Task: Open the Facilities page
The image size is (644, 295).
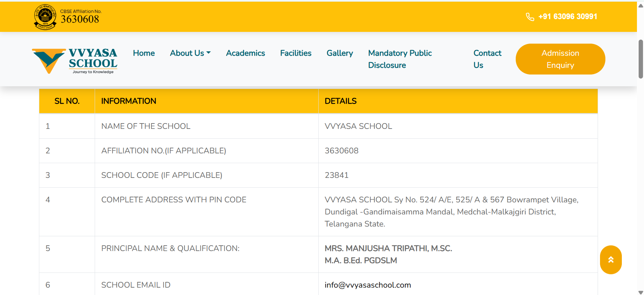Action: (296, 53)
